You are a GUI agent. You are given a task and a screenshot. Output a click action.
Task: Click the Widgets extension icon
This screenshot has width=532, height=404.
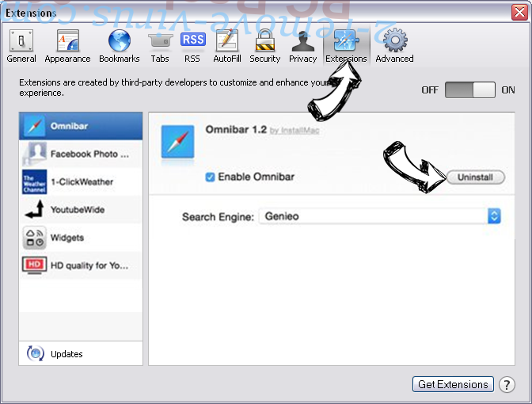coord(34,238)
